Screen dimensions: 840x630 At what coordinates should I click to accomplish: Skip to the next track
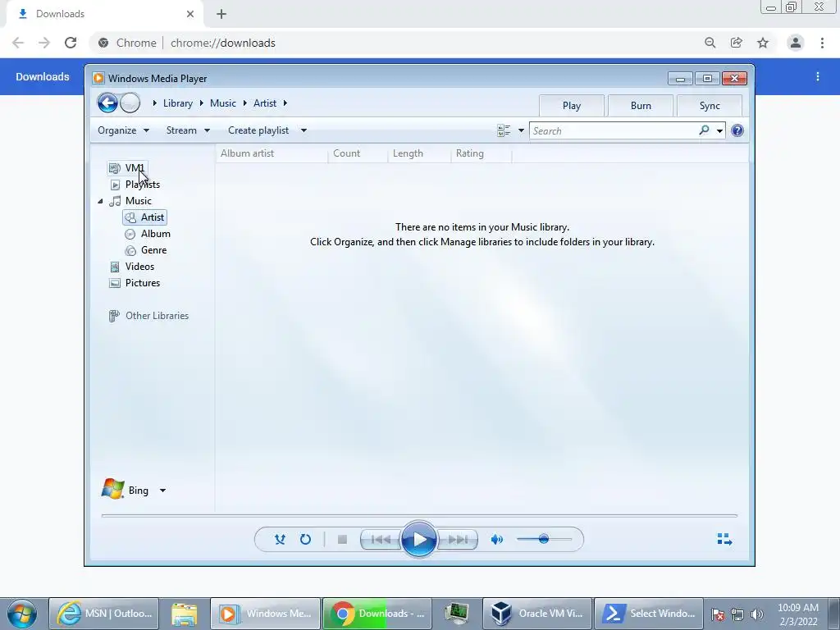click(458, 540)
